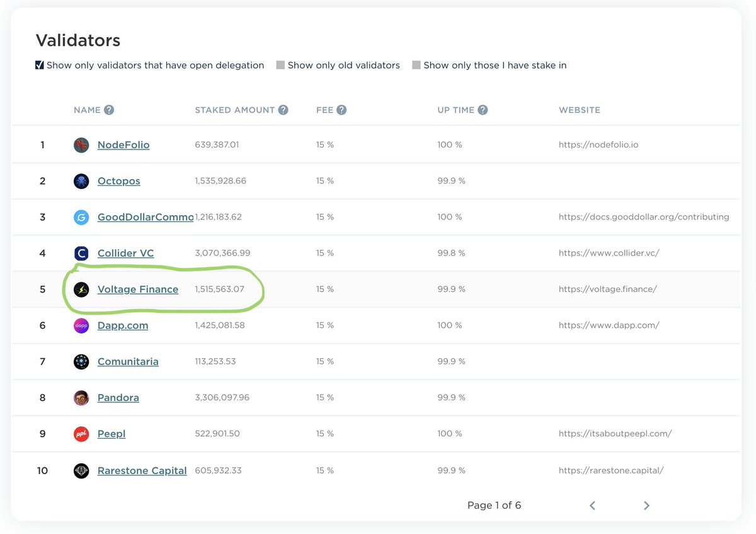Click the Octopos validator logo

81,181
